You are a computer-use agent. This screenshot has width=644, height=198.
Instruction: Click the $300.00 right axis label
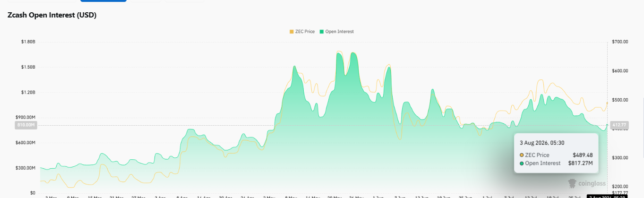click(x=620, y=158)
